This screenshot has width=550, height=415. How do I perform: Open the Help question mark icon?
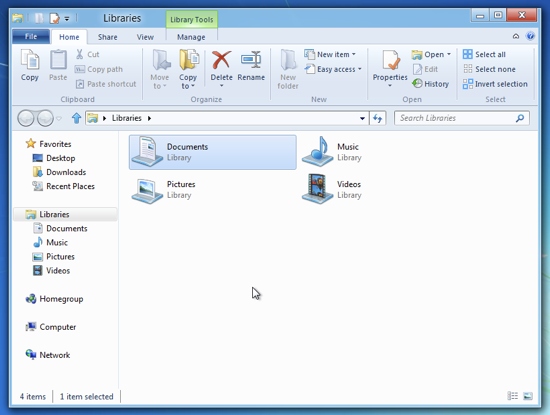coord(530,36)
